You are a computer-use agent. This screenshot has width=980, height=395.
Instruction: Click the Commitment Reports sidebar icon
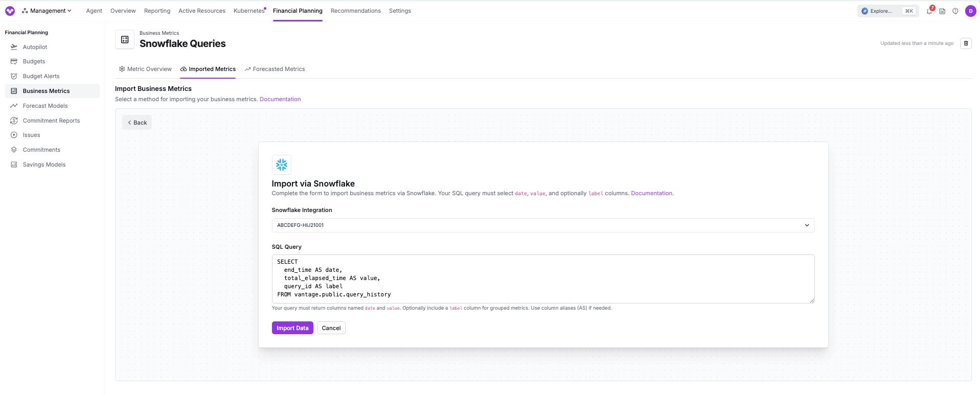[14, 121]
